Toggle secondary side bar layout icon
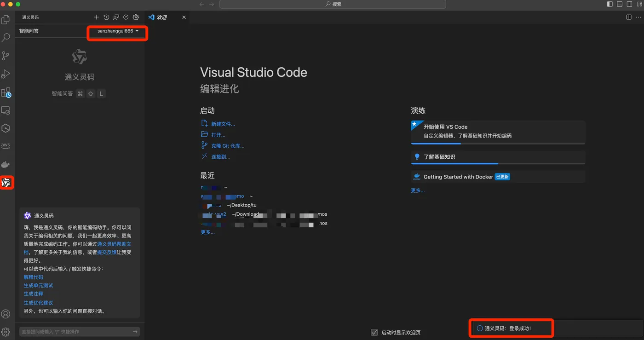 coord(629,4)
